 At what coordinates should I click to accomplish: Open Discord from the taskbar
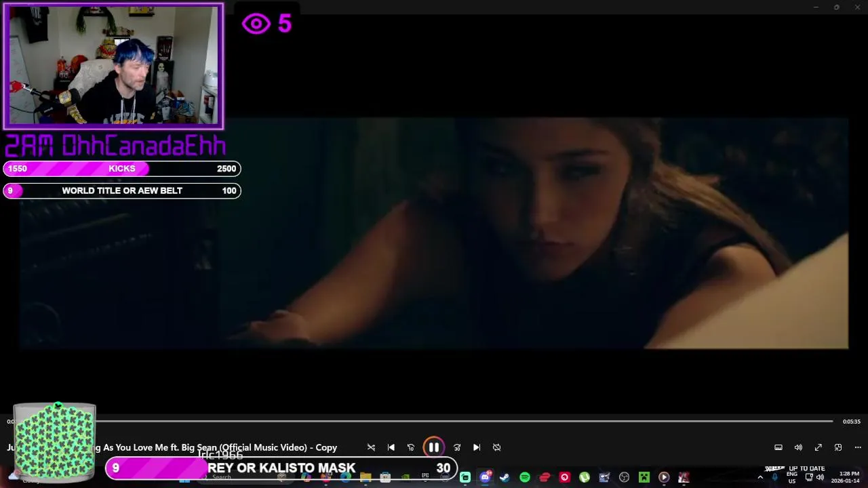click(485, 477)
